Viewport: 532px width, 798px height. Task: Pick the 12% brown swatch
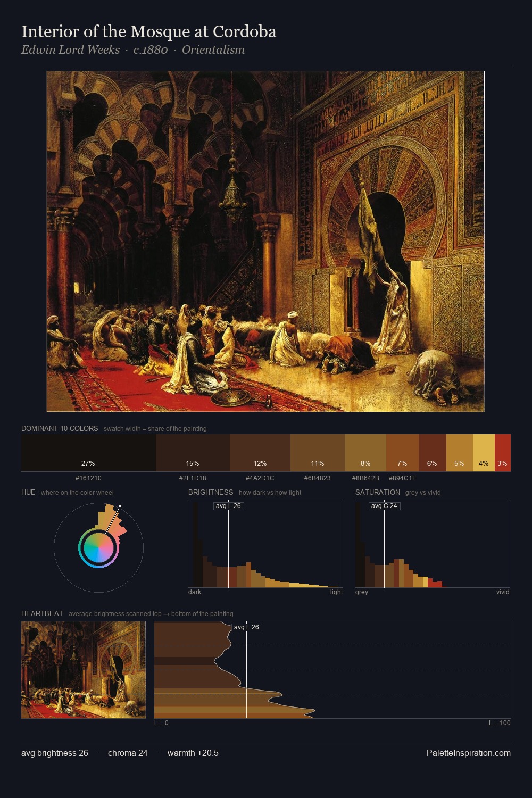pos(260,453)
